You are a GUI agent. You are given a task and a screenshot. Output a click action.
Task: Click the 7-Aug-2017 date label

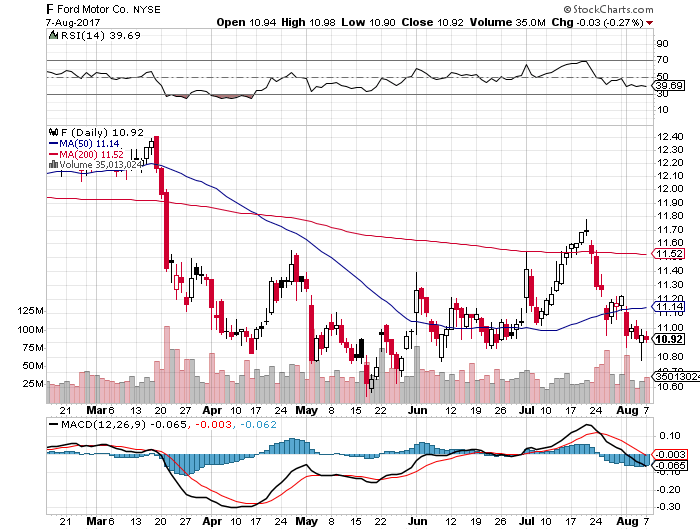pos(73,22)
